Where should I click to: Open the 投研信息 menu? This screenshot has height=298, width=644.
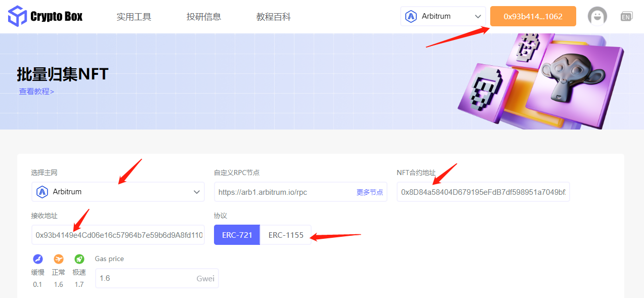(203, 16)
